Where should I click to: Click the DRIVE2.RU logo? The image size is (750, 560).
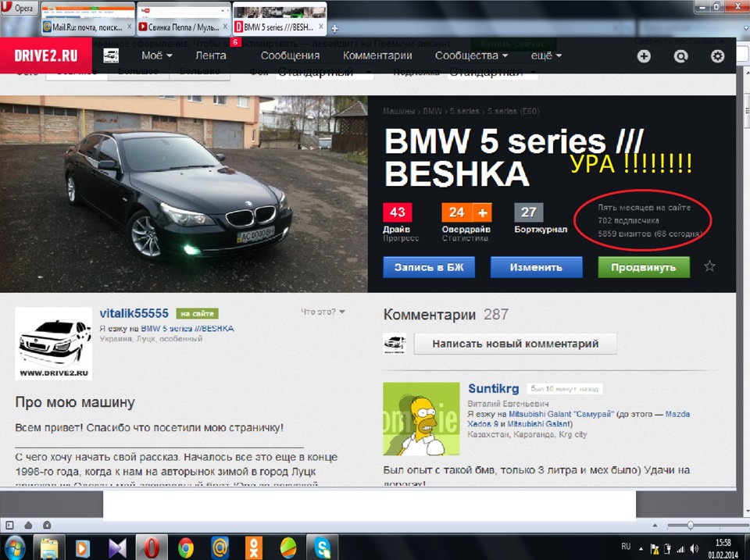[46, 56]
